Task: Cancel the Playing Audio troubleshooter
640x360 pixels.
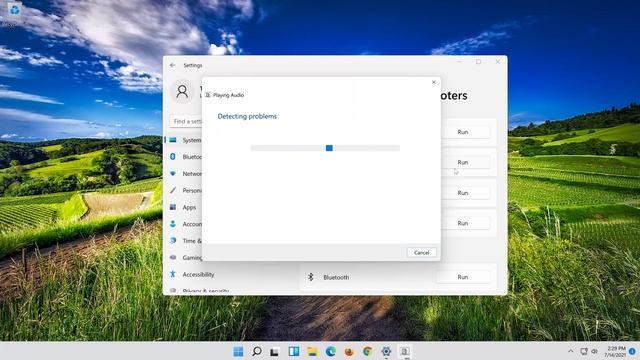Action: [x=421, y=253]
